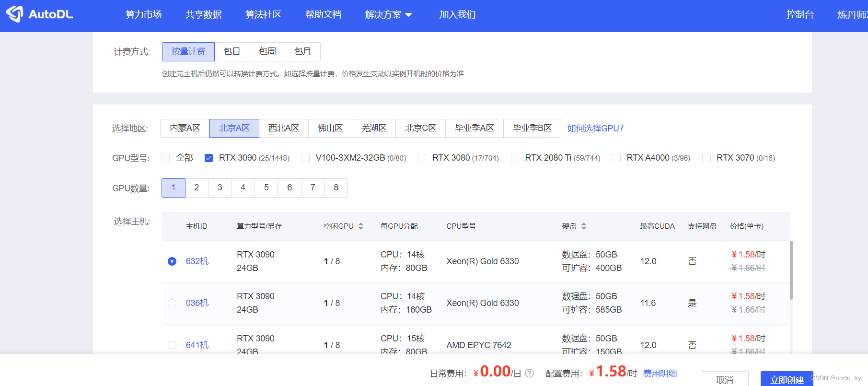
Task: Expand 解决方案 dropdown menu
Action: 388,14
